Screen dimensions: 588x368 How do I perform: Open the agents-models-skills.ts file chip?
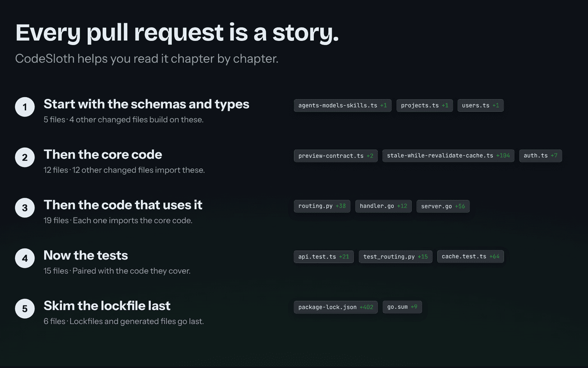(x=343, y=105)
